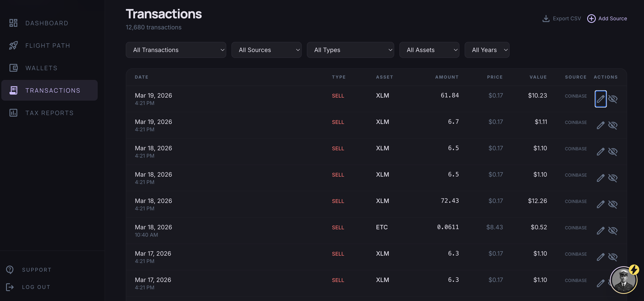Navigate to the Wallets page
Screen dimensions: 644x301
click(41, 68)
